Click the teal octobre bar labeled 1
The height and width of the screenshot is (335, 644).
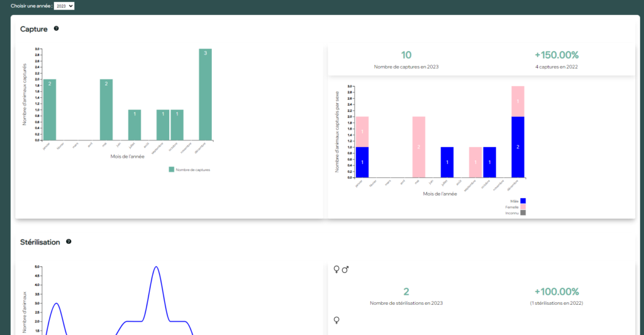click(177, 125)
